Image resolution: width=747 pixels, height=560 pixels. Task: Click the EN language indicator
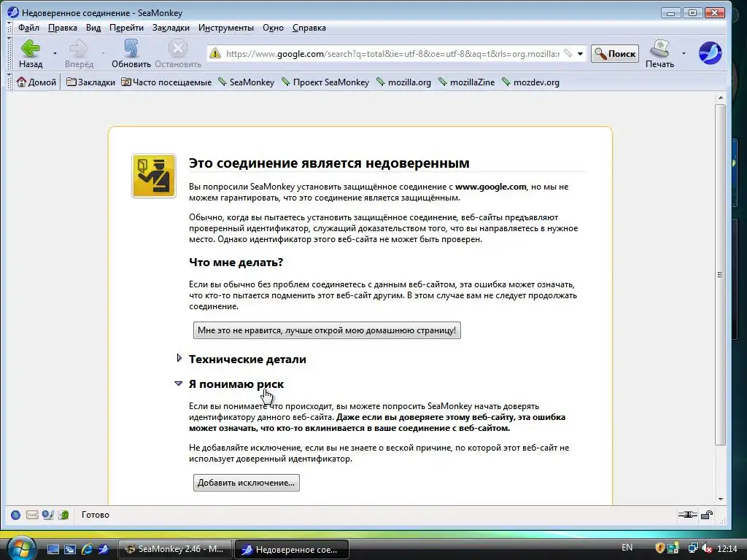tap(627, 548)
